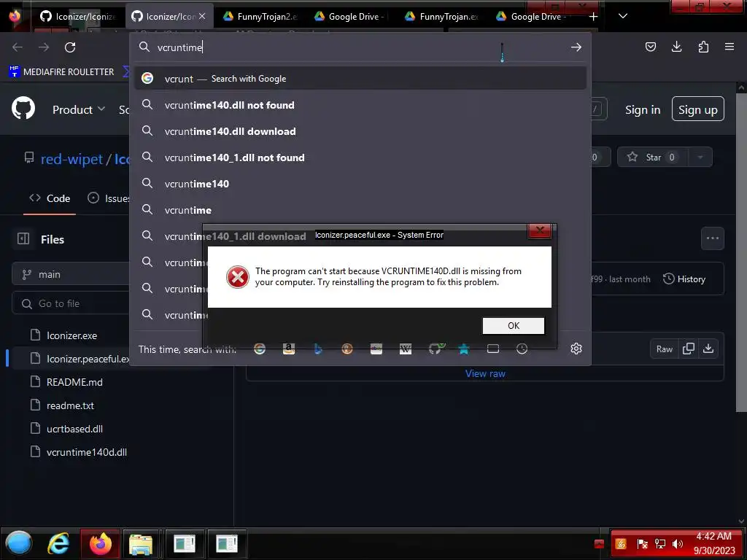Go back with the Firefox back arrow
Screen dimensions: 747x560
pos(18,47)
